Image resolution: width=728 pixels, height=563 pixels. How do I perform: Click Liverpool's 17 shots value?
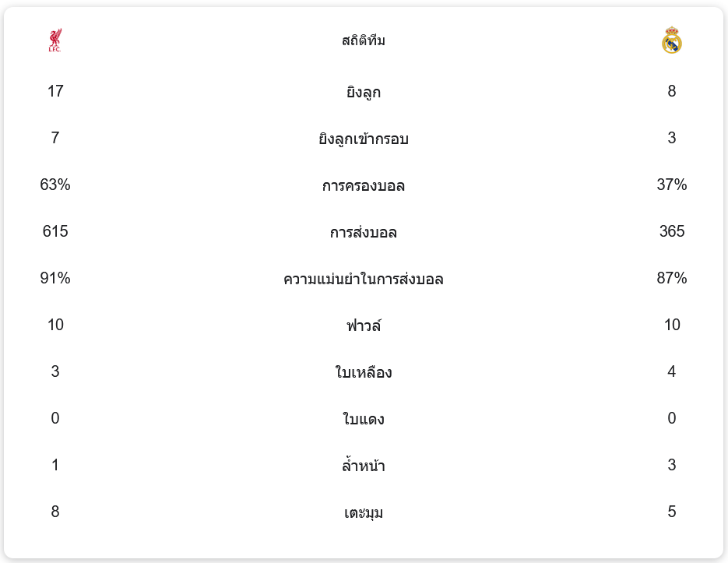click(x=55, y=91)
